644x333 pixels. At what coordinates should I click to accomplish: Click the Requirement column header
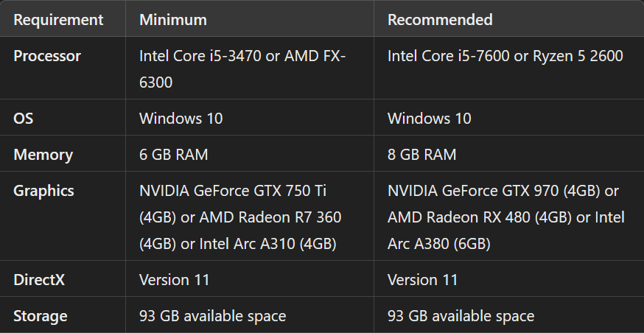coord(58,20)
